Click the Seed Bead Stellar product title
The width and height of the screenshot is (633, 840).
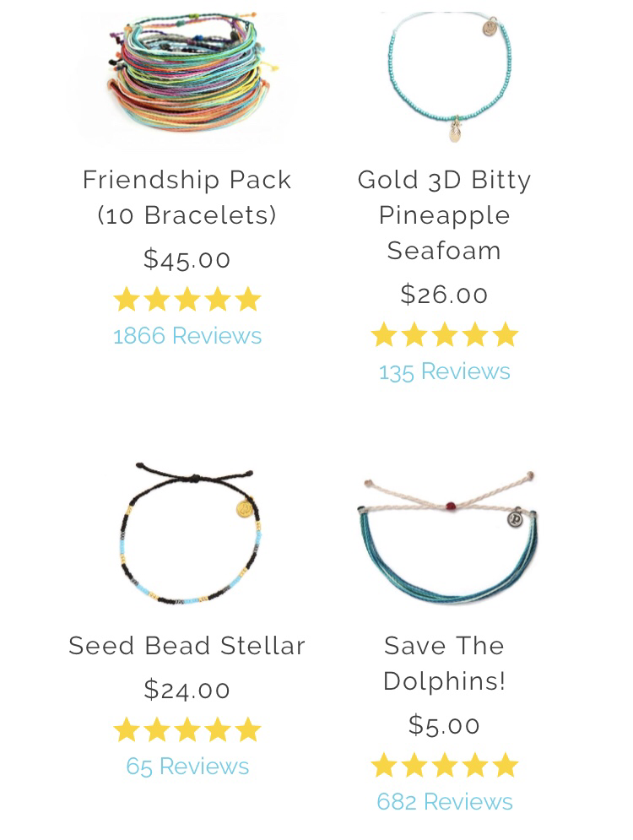(x=187, y=646)
